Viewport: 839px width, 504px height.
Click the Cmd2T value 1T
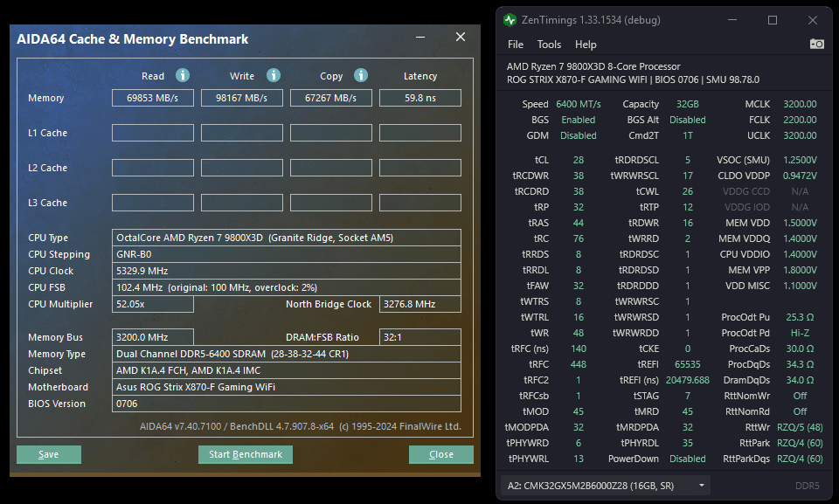point(688,135)
